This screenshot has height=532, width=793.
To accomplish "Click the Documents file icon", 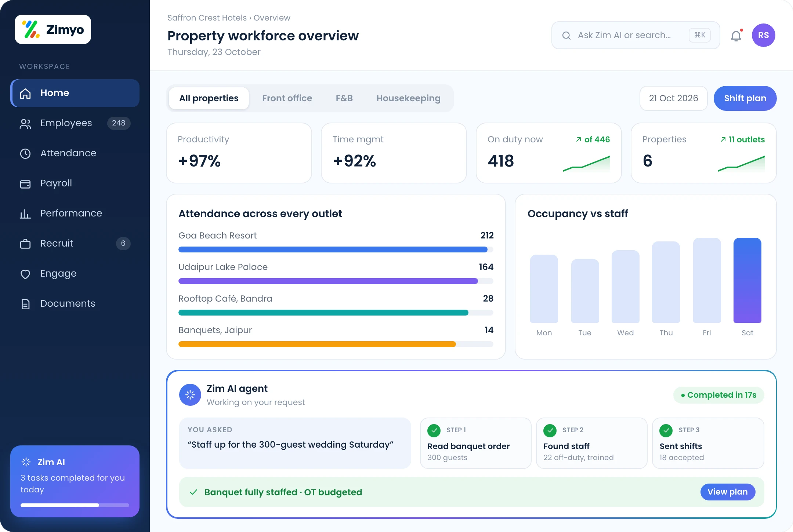I will [x=25, y=304].
